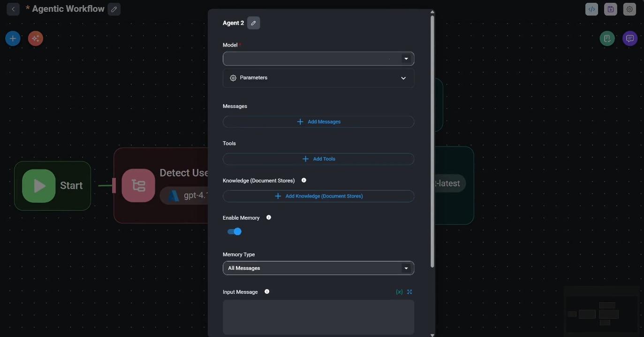The height and width of the screenshot is (337, 644).
Task: Open workflow settings gear icon
Action: (629, 9)
